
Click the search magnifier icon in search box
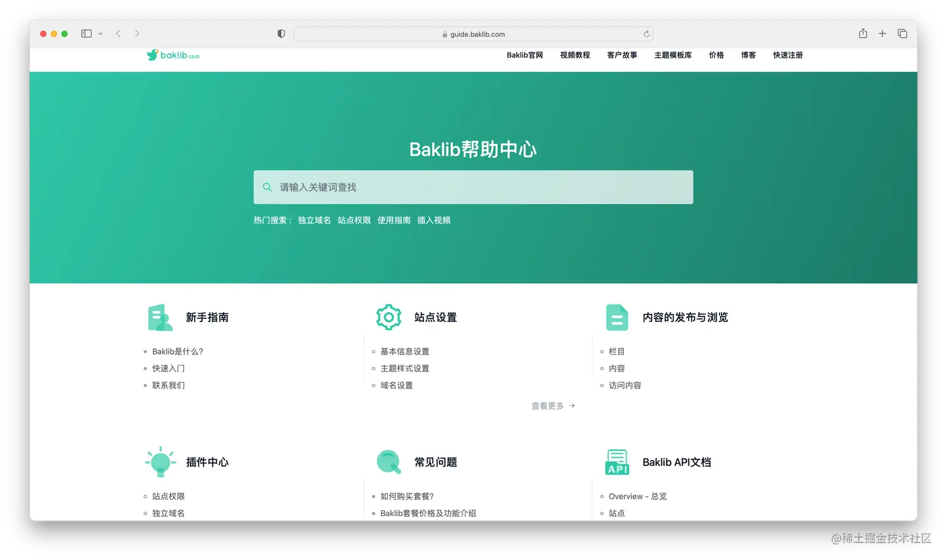267,187
